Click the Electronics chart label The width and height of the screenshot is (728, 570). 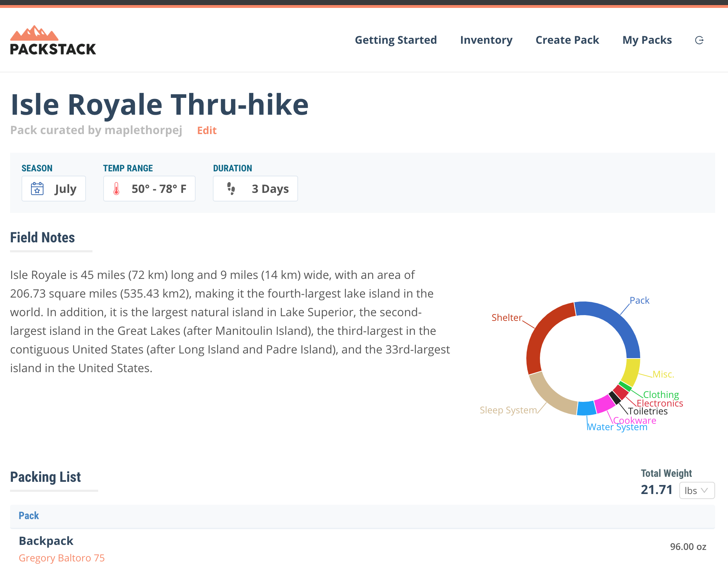coord(660,403)
